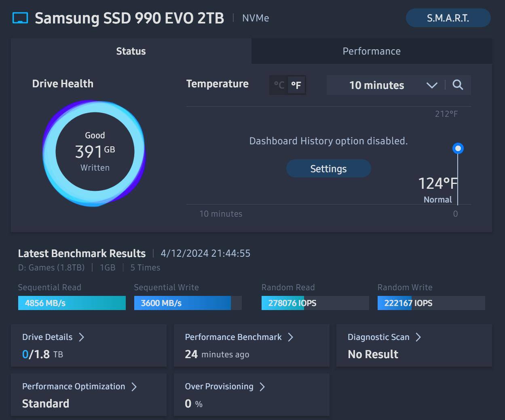505x420 pixels.
Task: Expand the time range dropdown chevron
Action: click(432, 85)
